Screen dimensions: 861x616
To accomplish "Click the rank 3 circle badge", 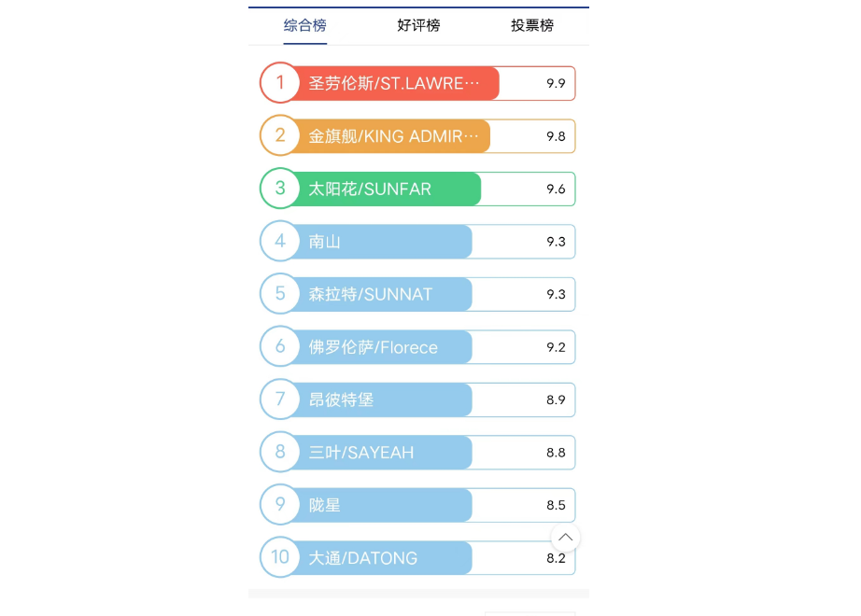I will click(279, 189).
